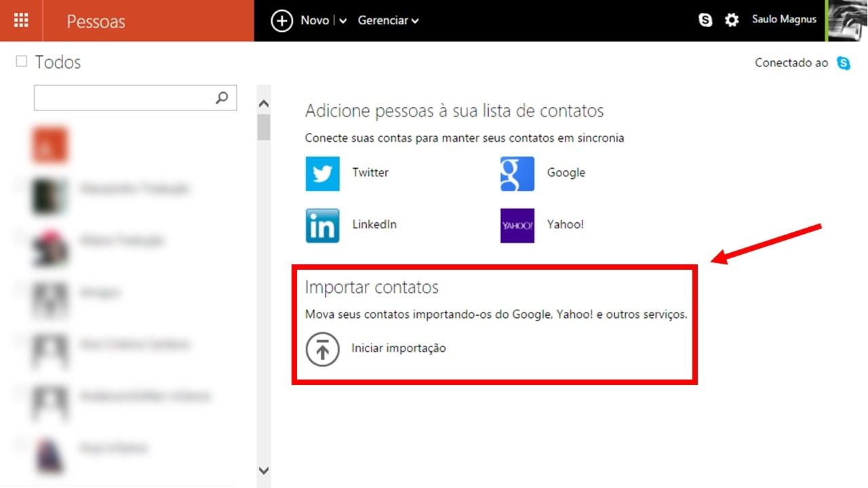Click the scrollbar down arrow

click(264, 470)
